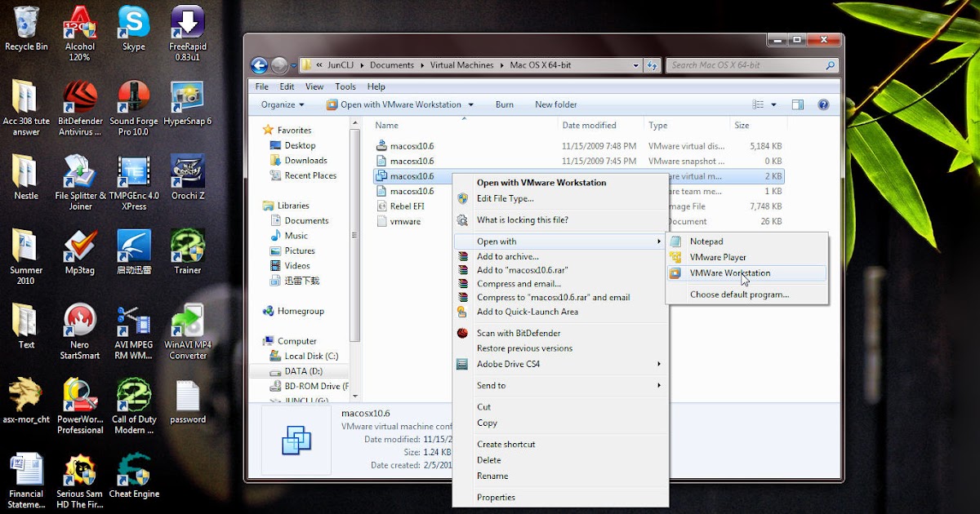Open the Tools menu

(345, 86)
